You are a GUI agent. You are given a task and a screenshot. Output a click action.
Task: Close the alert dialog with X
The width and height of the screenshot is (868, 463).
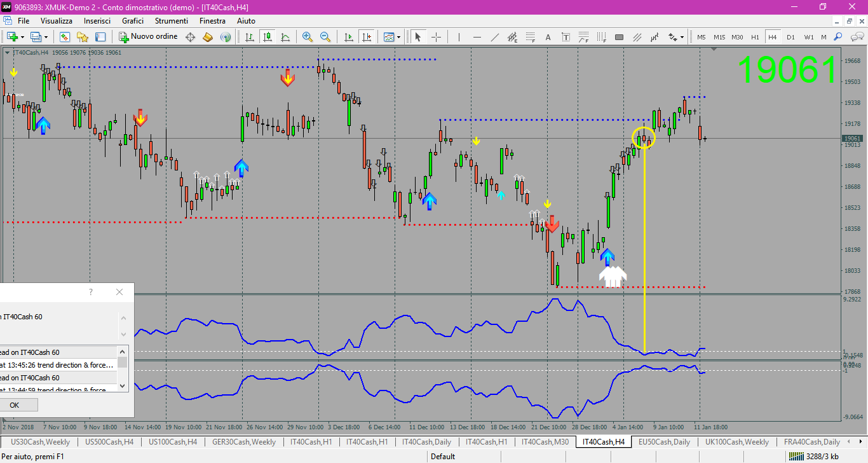[119, 292]
